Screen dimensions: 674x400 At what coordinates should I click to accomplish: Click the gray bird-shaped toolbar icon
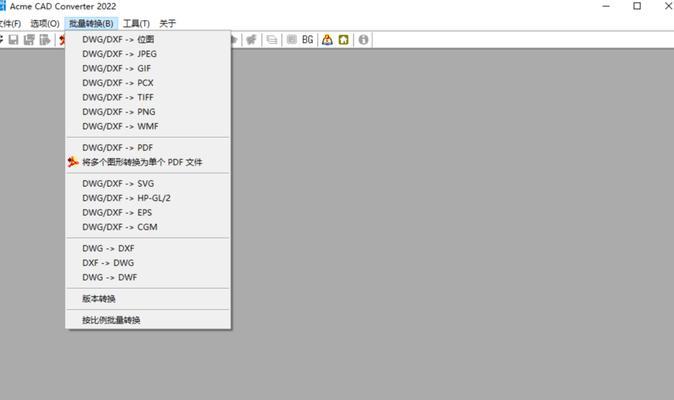click(x=251, y=40)
